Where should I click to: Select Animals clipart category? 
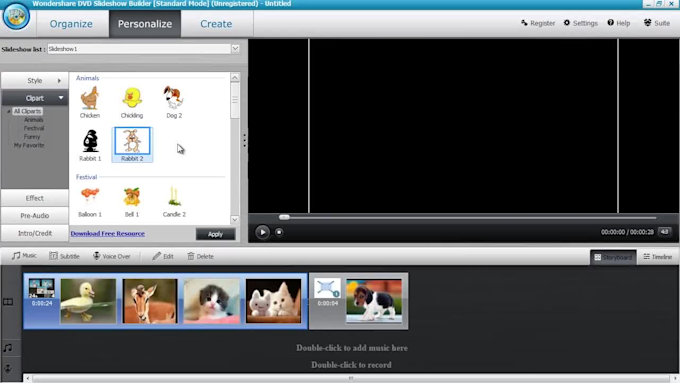[33, 120]
